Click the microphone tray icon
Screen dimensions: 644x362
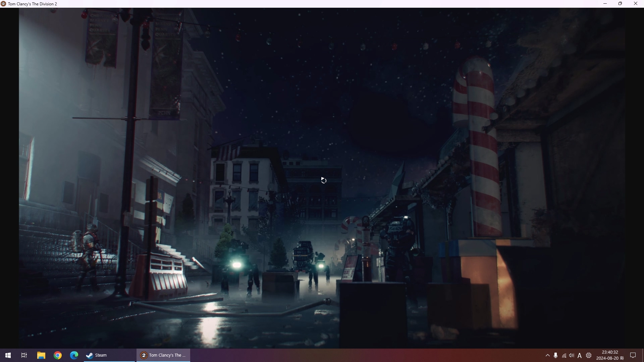tap(556, 355)
